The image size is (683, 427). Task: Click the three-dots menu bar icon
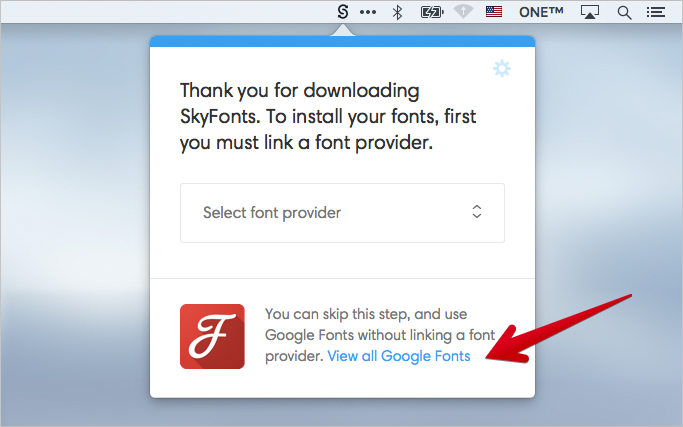tap(368, 12)
